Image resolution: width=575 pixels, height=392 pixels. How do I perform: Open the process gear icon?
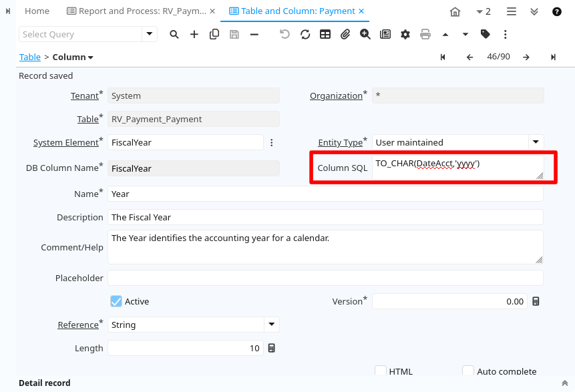click(405, 34)
